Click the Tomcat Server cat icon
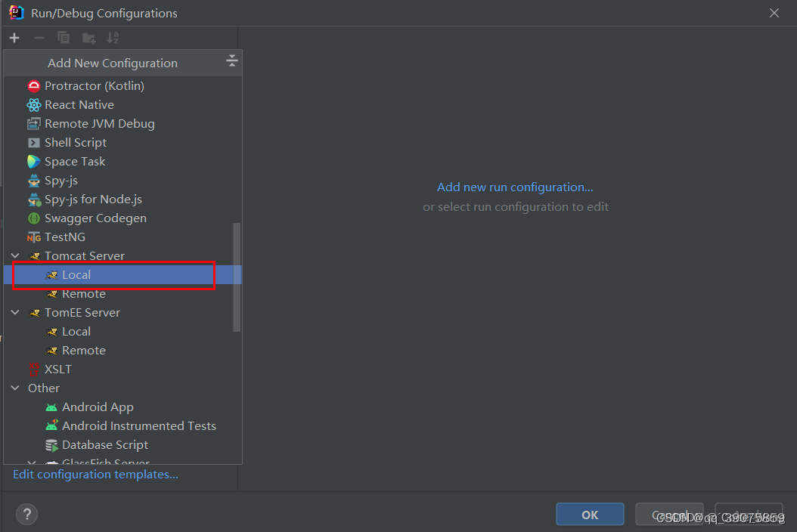Screen dimensions: 797x532 coord(34,256)
